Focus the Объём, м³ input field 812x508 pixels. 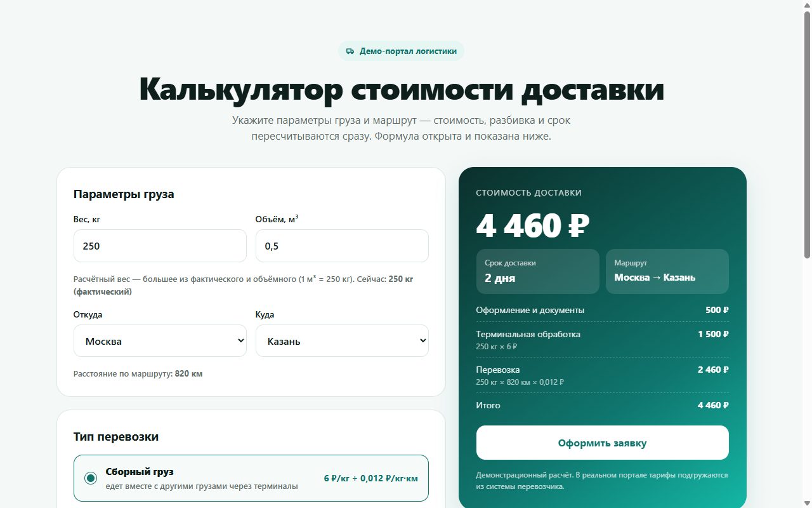point(342,246)
